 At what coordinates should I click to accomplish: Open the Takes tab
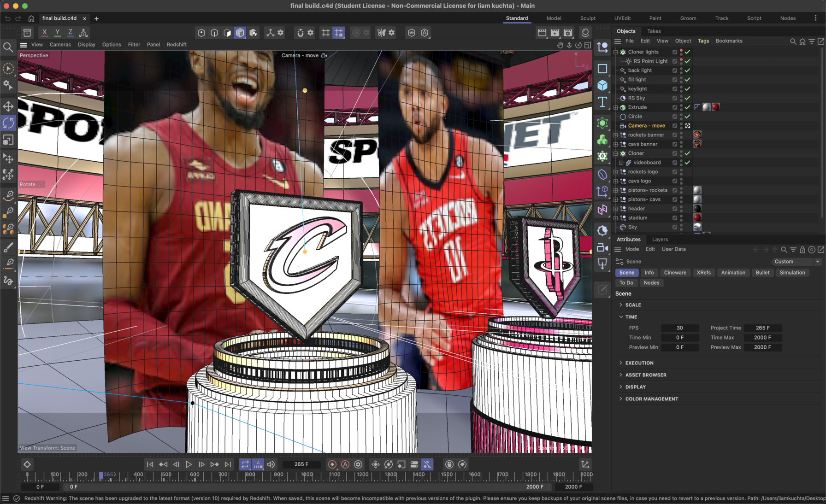654,31
